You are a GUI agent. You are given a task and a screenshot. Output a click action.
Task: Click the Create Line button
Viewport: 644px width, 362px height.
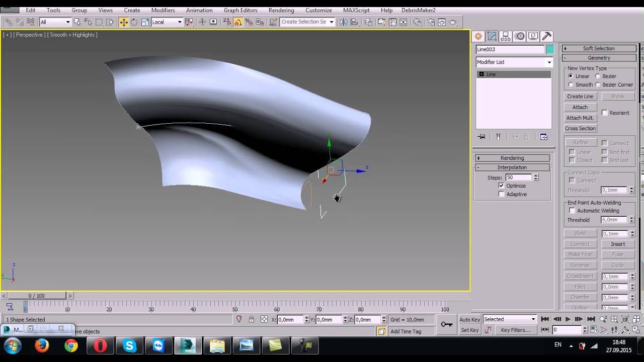(580, 97)
